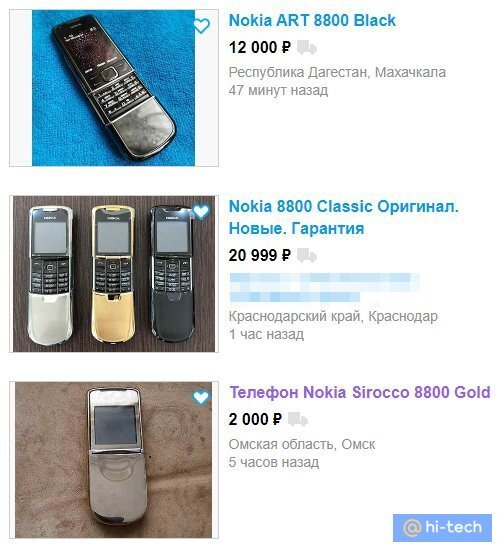Toggle heart on Nokia 8800 Classic listing
The height and width of the screenshot is (552, 502).
pyautogui.click(x=201, y=212)
